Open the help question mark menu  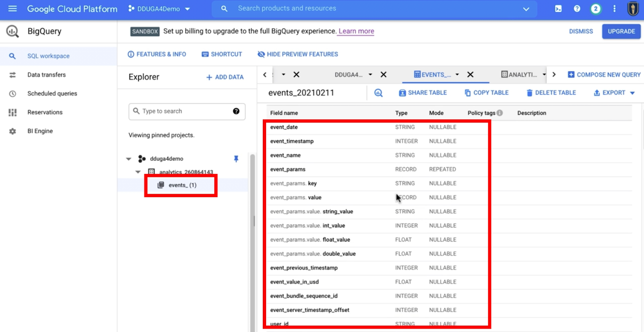[x=577, y=8]
